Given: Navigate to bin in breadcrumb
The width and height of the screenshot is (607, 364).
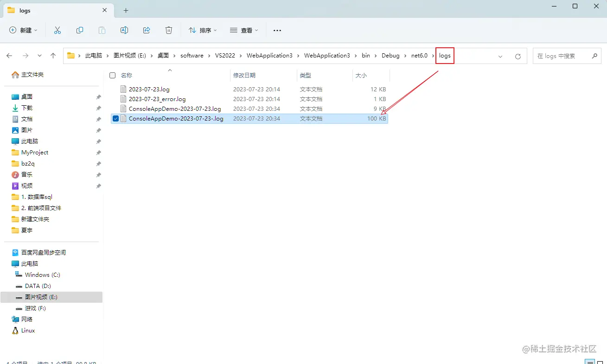Looking at the screenshot, I should pos(366,56).
